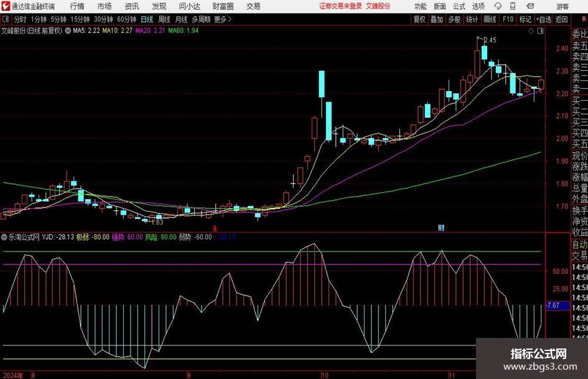Open the 行情 menu
This screenshot has width=588, height=379.
point(77,6)
